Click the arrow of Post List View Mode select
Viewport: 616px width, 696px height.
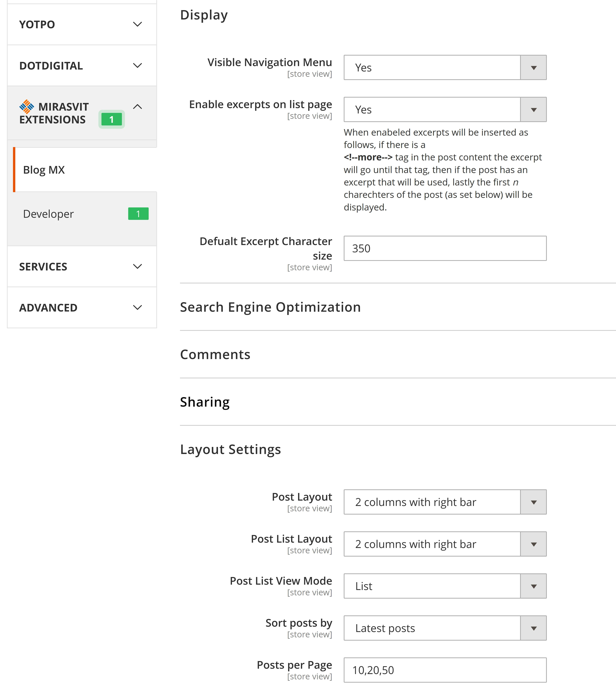point(533,586)
